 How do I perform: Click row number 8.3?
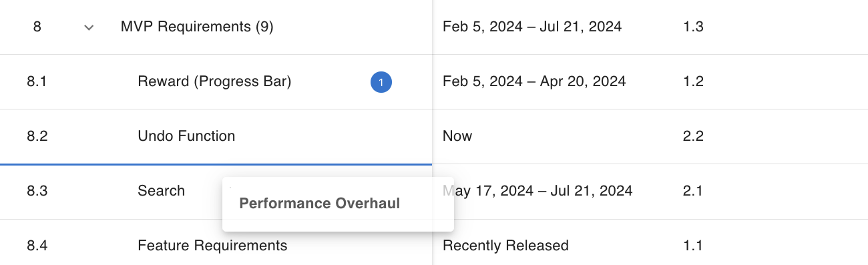point(37,192)
